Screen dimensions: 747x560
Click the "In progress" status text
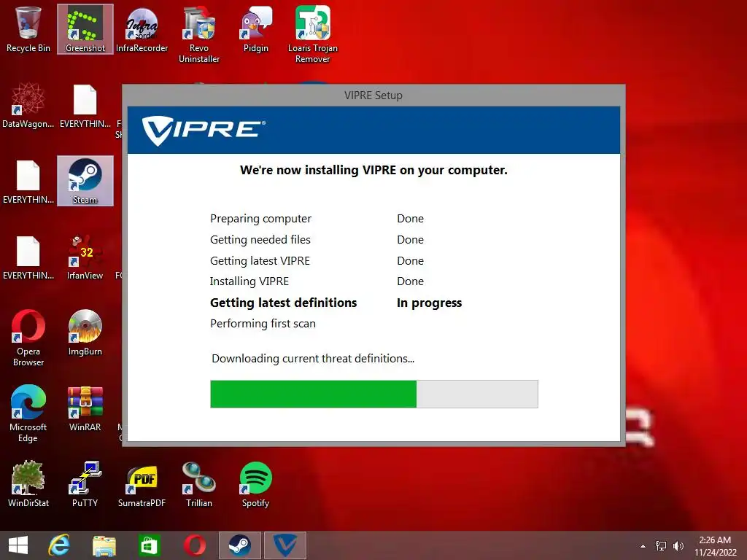click(429, 303)
